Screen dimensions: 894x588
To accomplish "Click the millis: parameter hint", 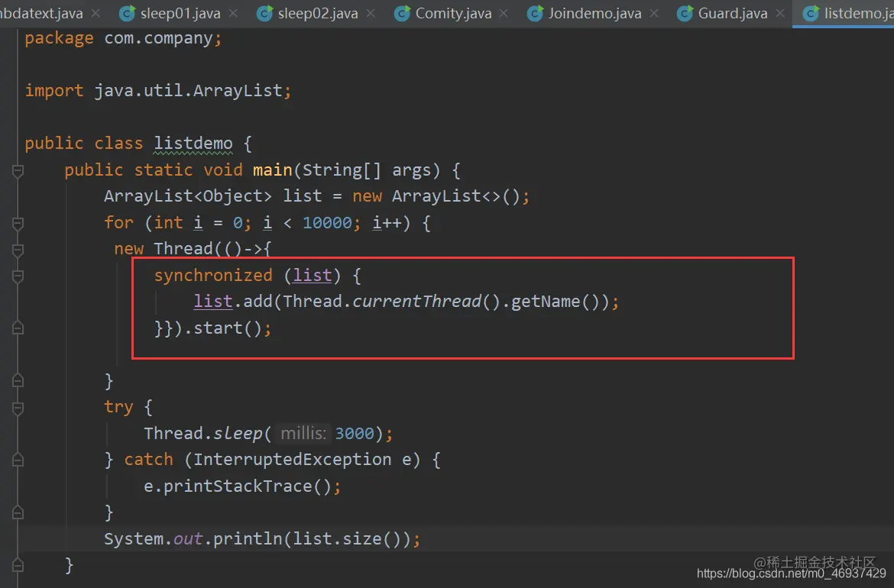I will tap(303, 434).
